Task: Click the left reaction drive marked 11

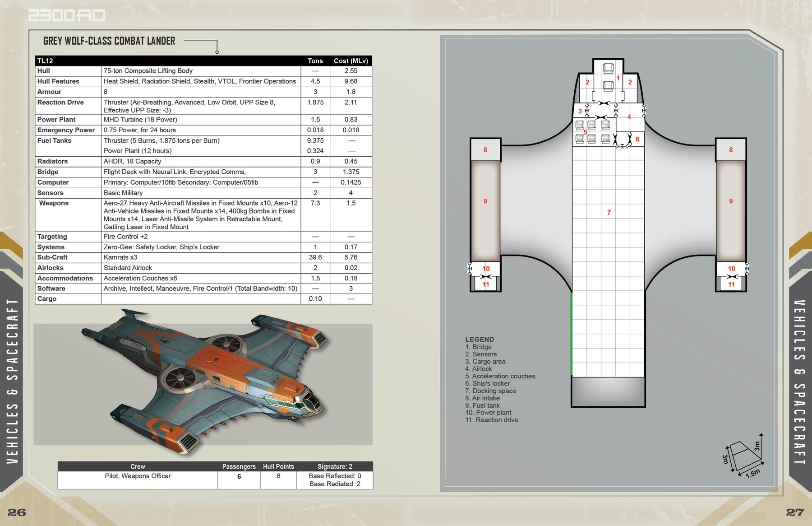Action: (486, 284)
